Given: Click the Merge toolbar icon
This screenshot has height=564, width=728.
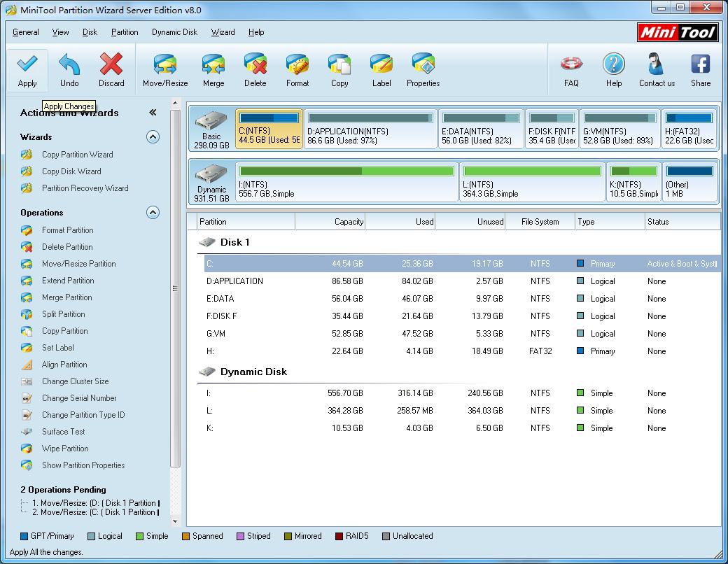Looking at the screenshot, I should coord(213,64).
